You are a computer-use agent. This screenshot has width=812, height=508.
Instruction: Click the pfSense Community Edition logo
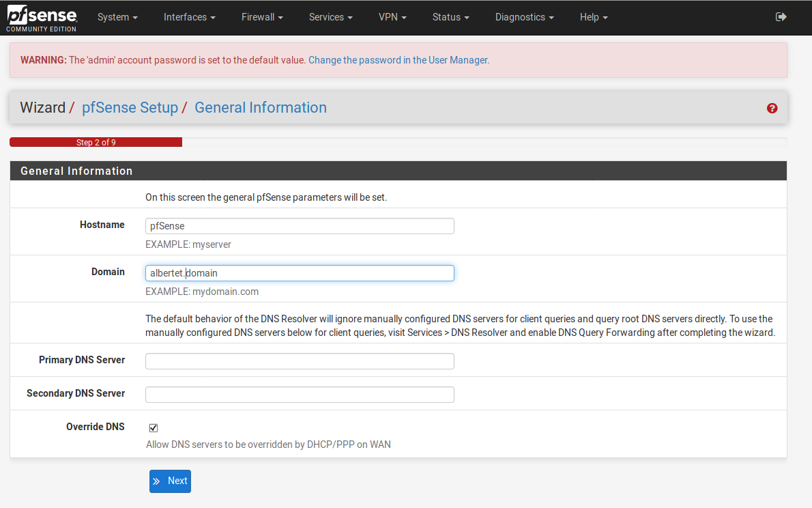[42, 18]
